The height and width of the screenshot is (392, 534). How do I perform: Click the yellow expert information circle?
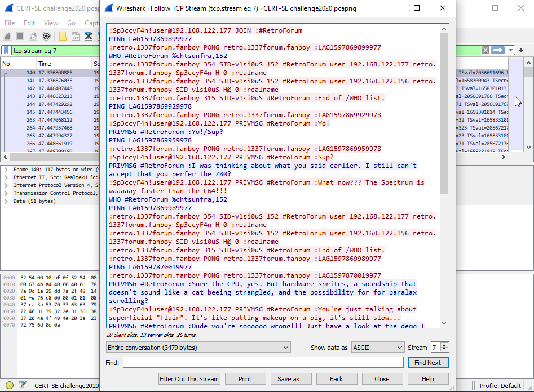10,385
